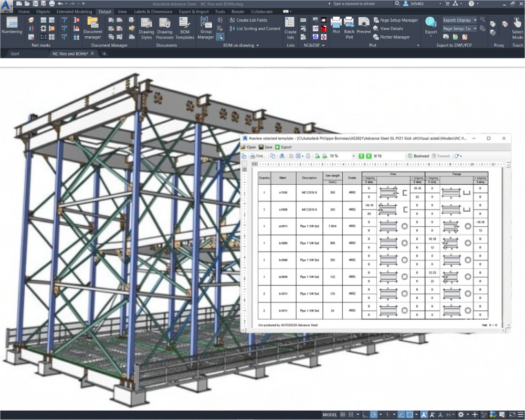Open Drawing Styles
Image resolution: width=525 pixels, height=420 pixels.
tap(146, 28)
